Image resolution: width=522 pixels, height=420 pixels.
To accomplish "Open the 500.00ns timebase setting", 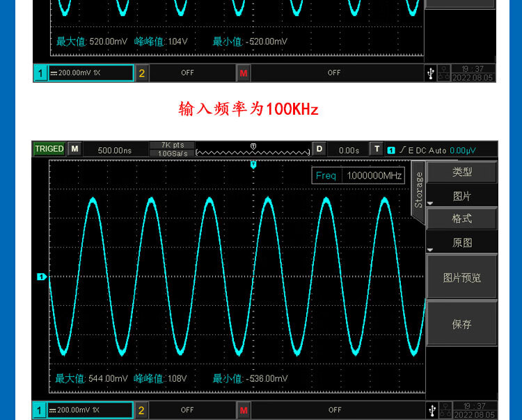I will click(114, 150).
